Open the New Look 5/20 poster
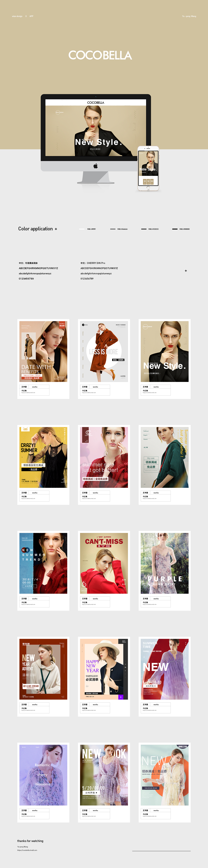 (104, 775)
